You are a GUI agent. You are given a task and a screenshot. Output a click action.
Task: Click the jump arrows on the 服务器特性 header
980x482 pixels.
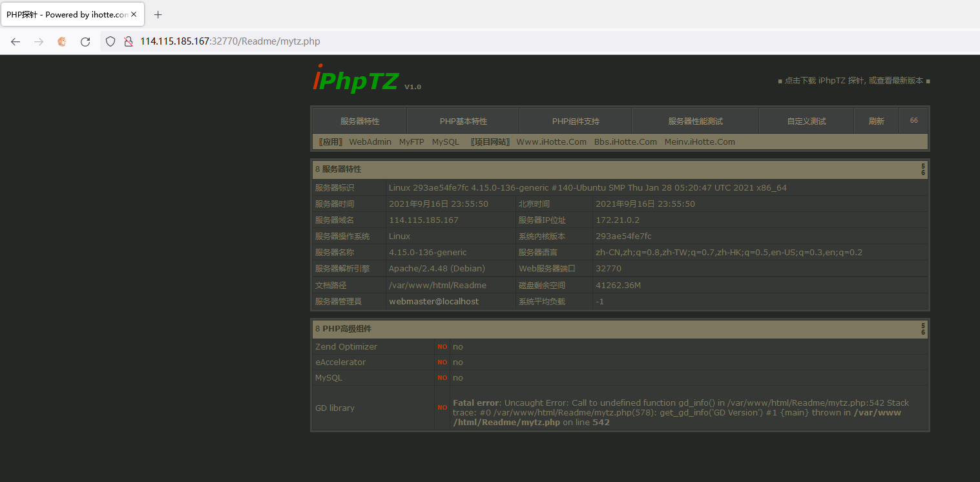pyautogui.click(x=923, y=169)
